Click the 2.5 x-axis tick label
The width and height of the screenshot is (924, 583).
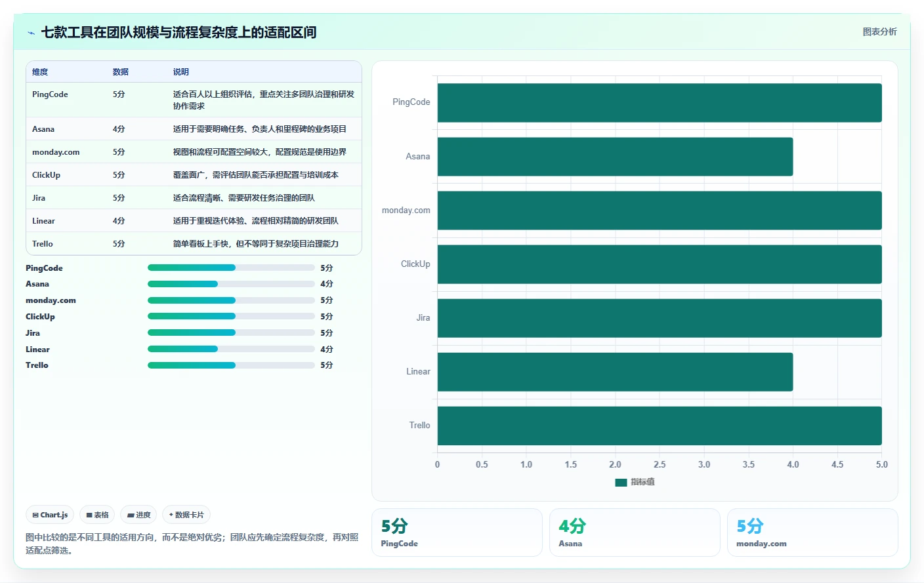[660, 464]
